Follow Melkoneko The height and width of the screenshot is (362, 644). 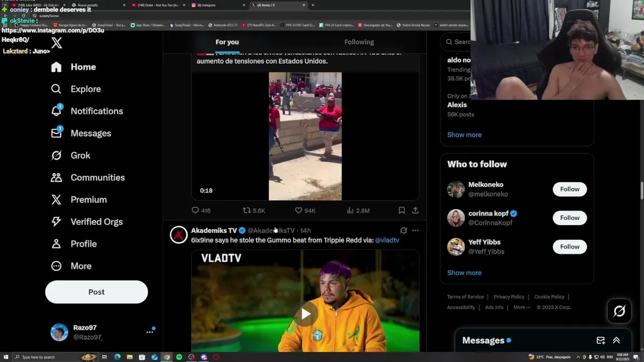(570, 189)
